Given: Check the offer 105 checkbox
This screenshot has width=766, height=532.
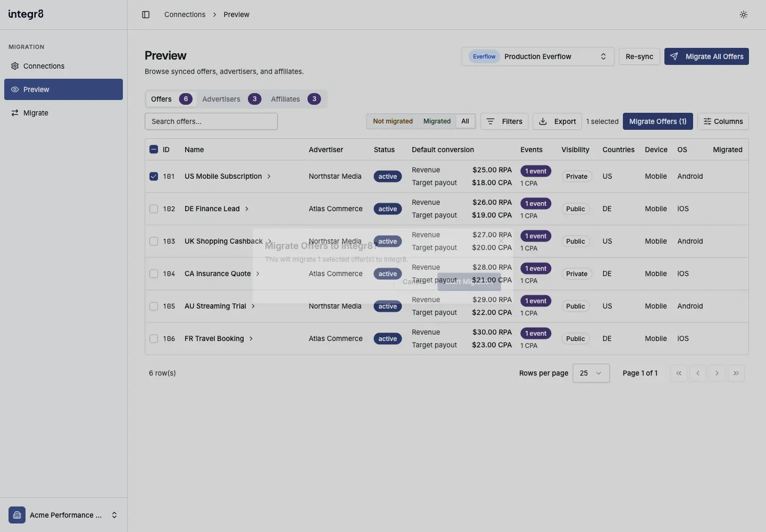Looking at the screenshot, I should [x=154, y=306].
